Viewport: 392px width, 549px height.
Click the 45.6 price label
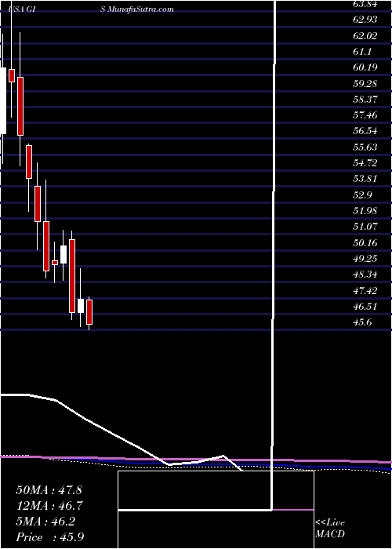pos(362,322)
